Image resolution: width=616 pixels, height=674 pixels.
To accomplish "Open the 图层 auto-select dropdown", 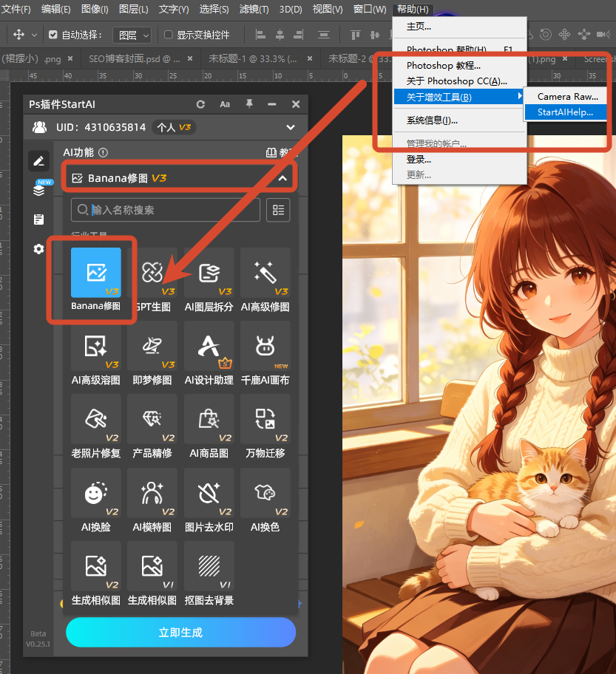I will [x=132, y=35].
